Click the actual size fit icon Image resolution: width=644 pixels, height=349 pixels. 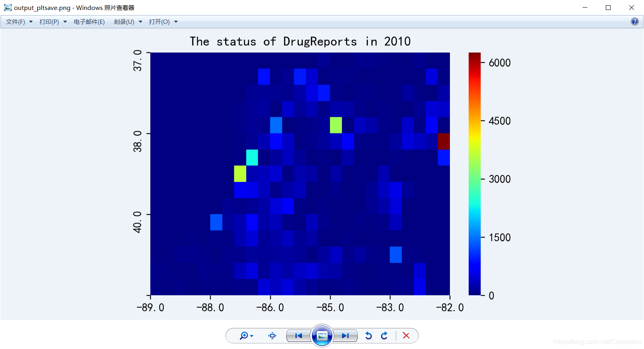click(x=273, y=336)
